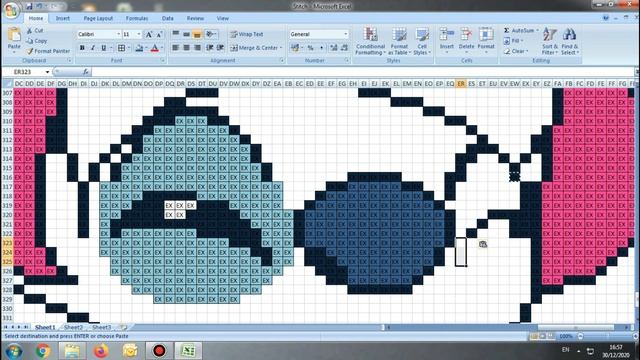640x360 pixels.
Task: Decrease font size with Shrink Font
Action: pyautogui.click(x=159, y=35)
